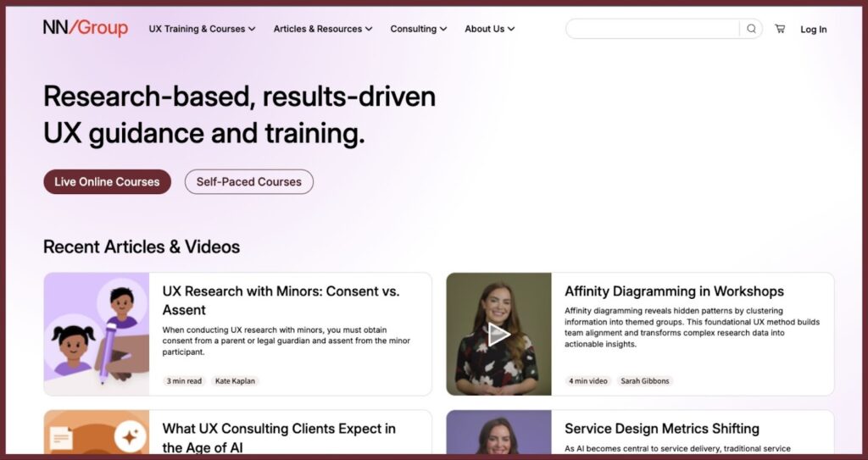Open the shopping cart icon

coord(780,29)
